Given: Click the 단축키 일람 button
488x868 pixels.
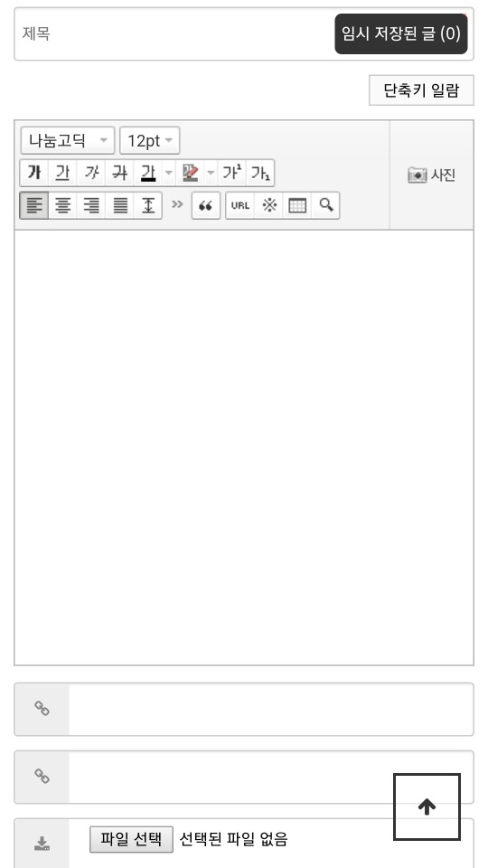Looking at the screenshot, I should (x=422, y=90).
